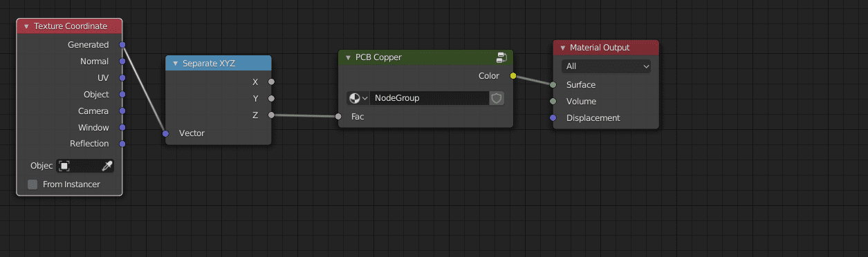Click the NodeGroup name field
Image resolution: width=868 pixels, height=257 pixels.
430,98
